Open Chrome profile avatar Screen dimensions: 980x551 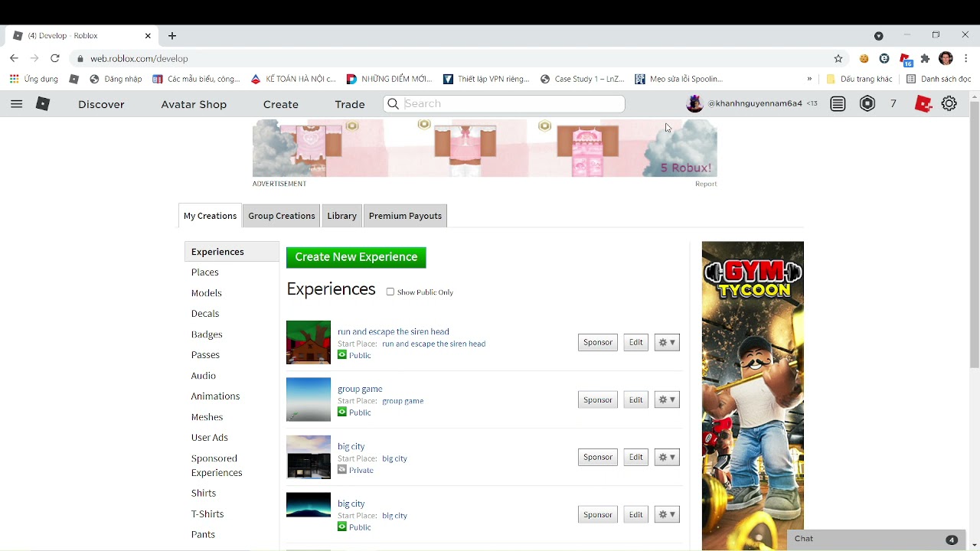(x=946, y=58)
